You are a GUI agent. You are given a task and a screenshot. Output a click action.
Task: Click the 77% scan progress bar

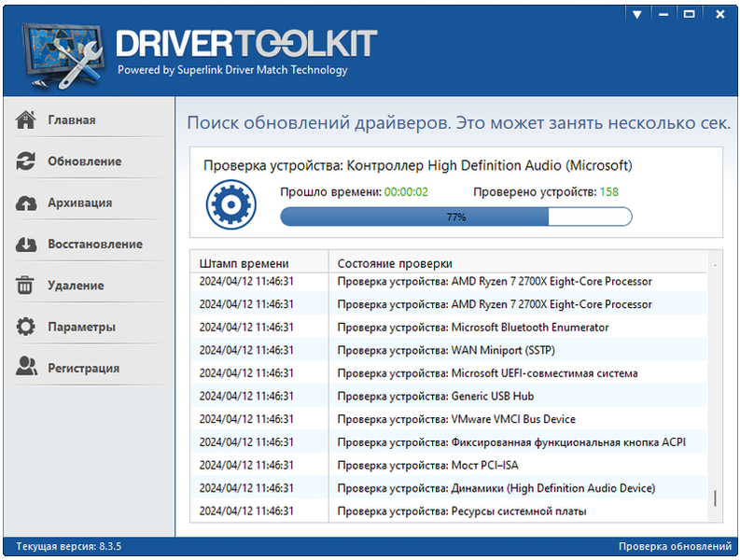456,217
